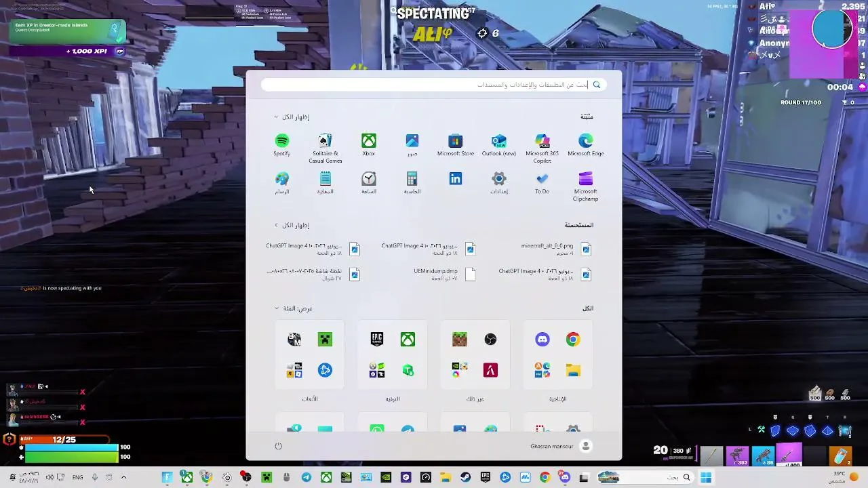Open the Xbox app in pinned apps

(x=369, y=145)
